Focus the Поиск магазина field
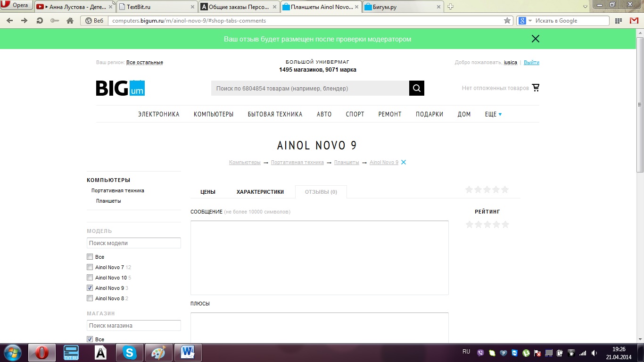The image size is (644, 362). pos(134,326)
